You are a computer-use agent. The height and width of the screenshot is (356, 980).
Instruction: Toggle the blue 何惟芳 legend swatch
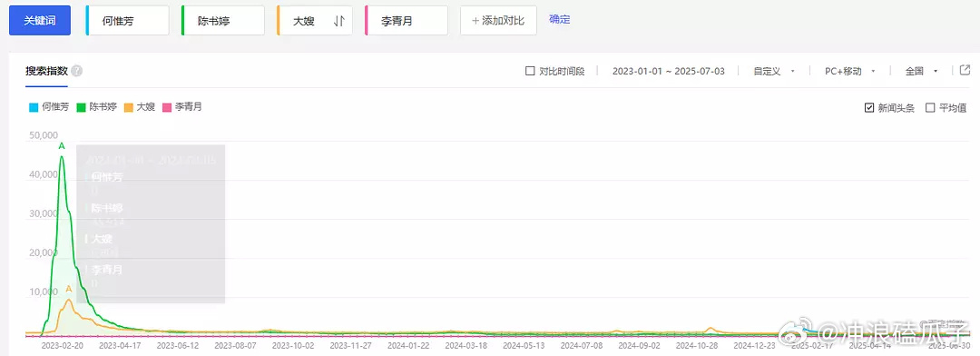[34, 107]
